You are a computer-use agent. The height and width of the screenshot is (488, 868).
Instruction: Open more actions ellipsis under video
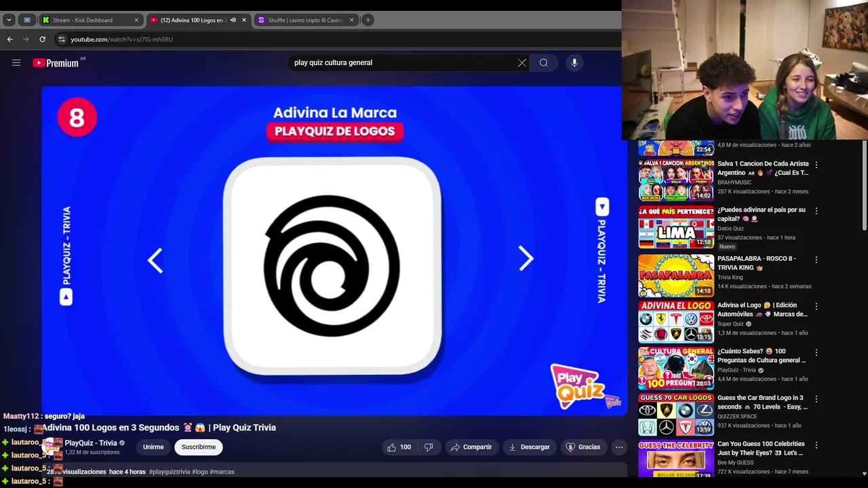(619, 447)
